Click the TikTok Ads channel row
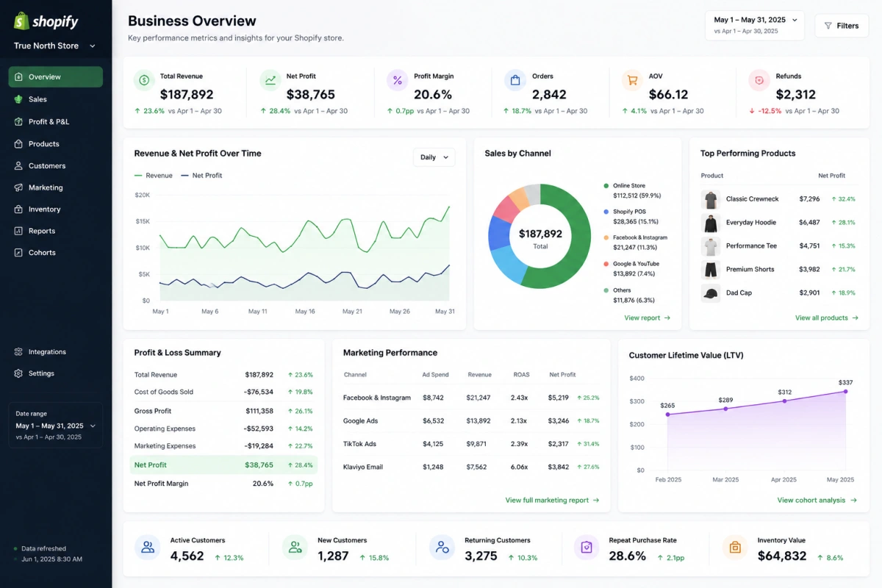 coord(472,444)
